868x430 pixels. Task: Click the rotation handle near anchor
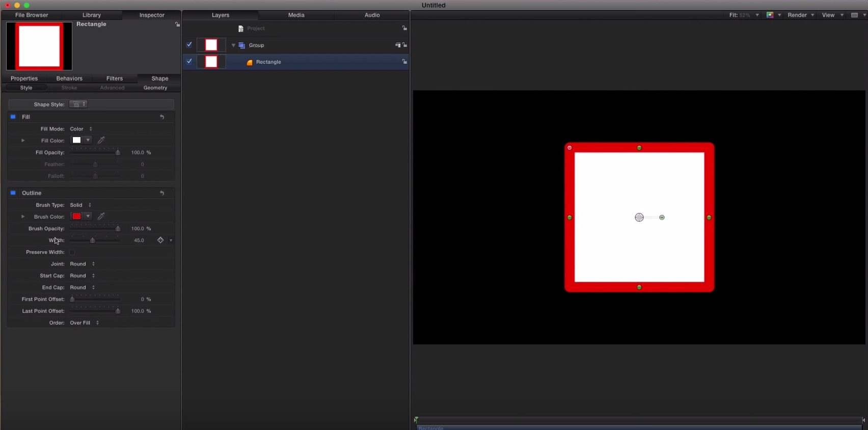click(x=662, y=218)
